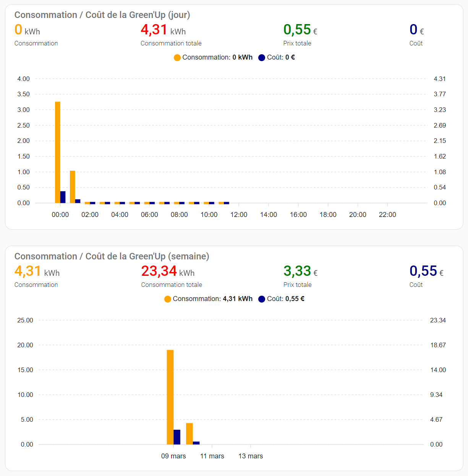Screen dimensions: 468x476
Task: Click the '06:00' time axis label
Action: point(149,215)
